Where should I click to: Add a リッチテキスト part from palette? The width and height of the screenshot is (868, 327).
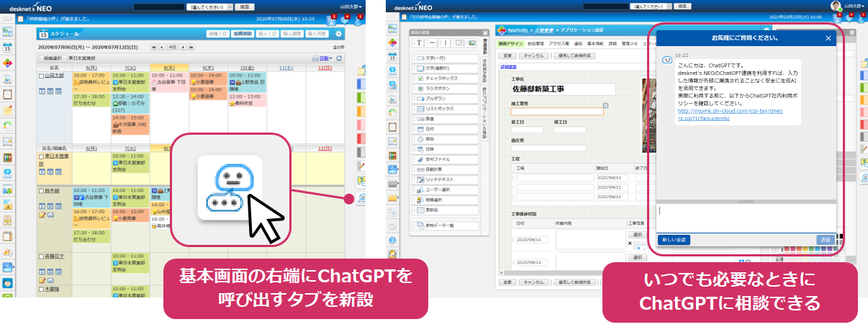446,179
